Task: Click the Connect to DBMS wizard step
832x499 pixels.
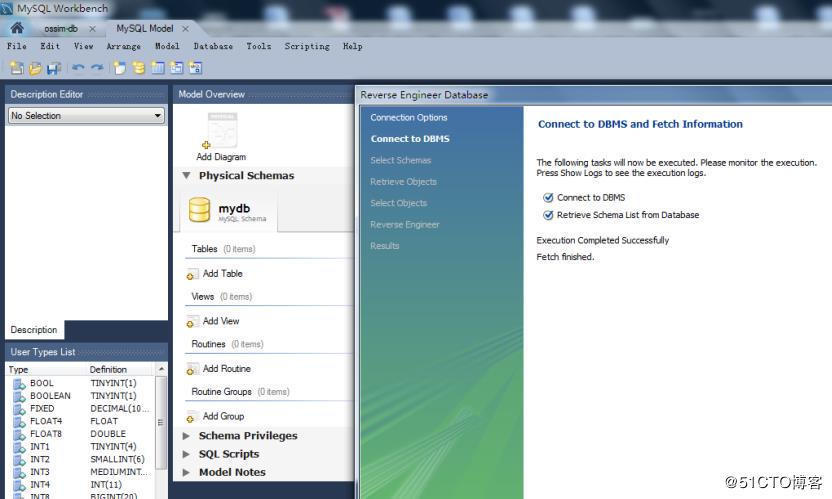Action: pyautogui.click(x=410, y=139)
